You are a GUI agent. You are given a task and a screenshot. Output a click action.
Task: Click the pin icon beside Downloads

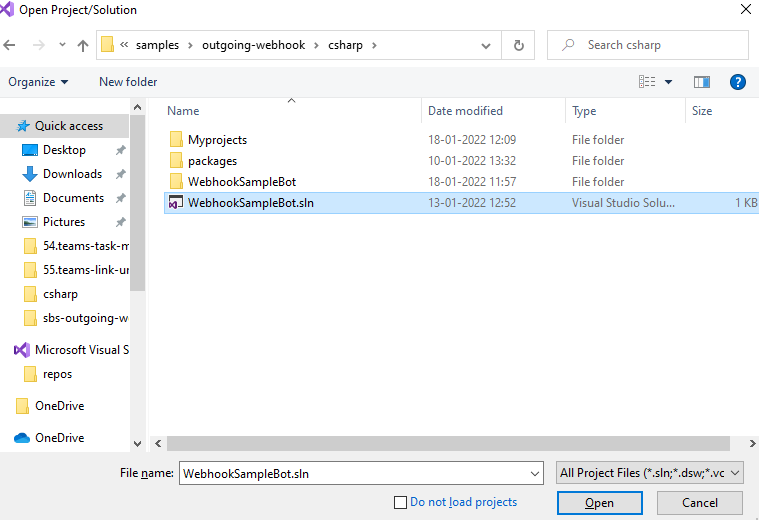point(121,174)
